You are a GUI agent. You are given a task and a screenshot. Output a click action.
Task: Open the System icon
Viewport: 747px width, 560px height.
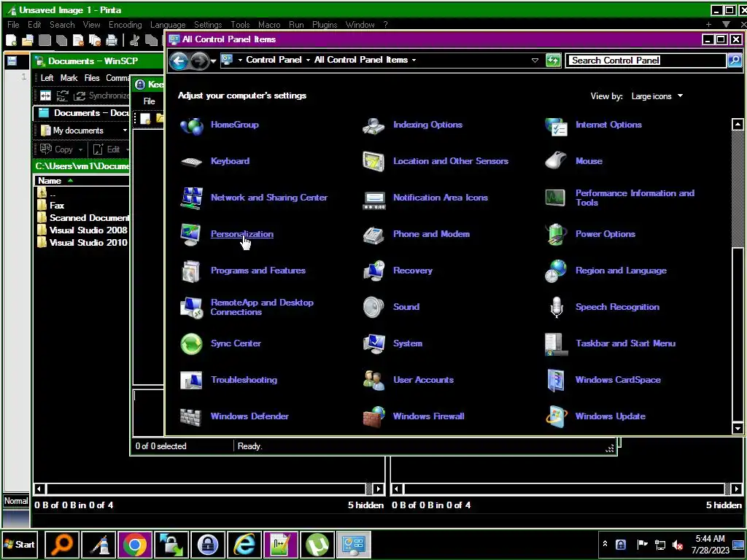point(374,344)
